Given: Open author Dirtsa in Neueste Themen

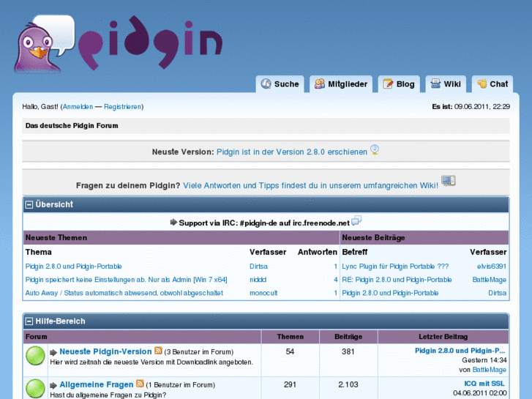Looking at the screenshot, I should point(258,266).
